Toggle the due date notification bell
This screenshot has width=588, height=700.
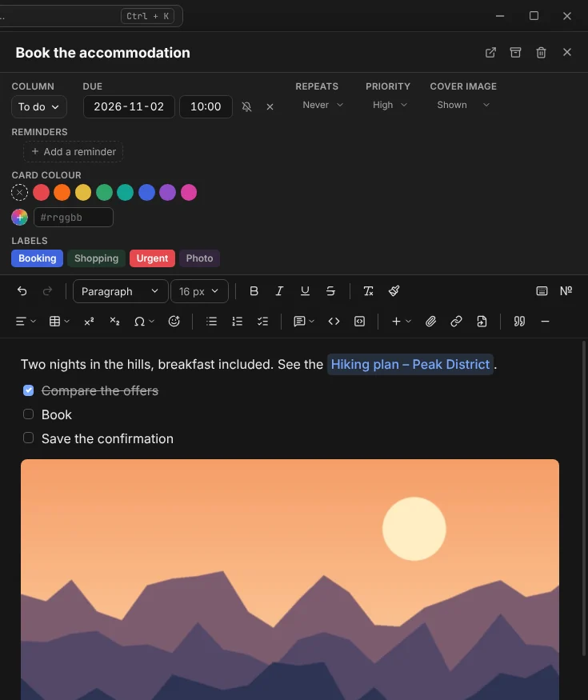coord(246,106)
